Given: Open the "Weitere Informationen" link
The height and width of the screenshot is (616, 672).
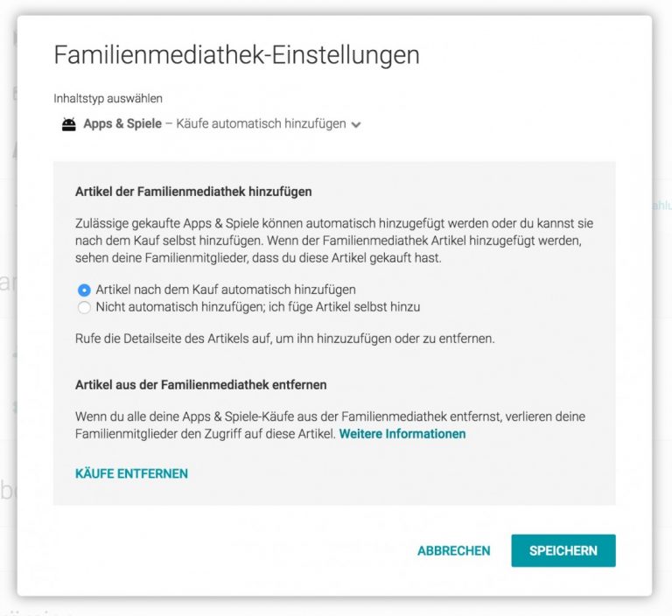Looking at the screenshot, I should (402, 433).
